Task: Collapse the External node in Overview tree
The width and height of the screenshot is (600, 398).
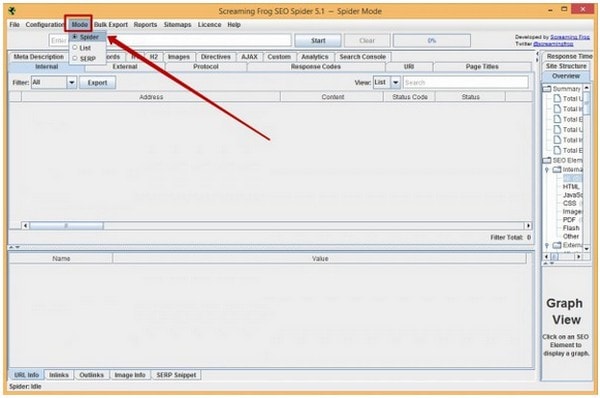Action: (547, 245)
